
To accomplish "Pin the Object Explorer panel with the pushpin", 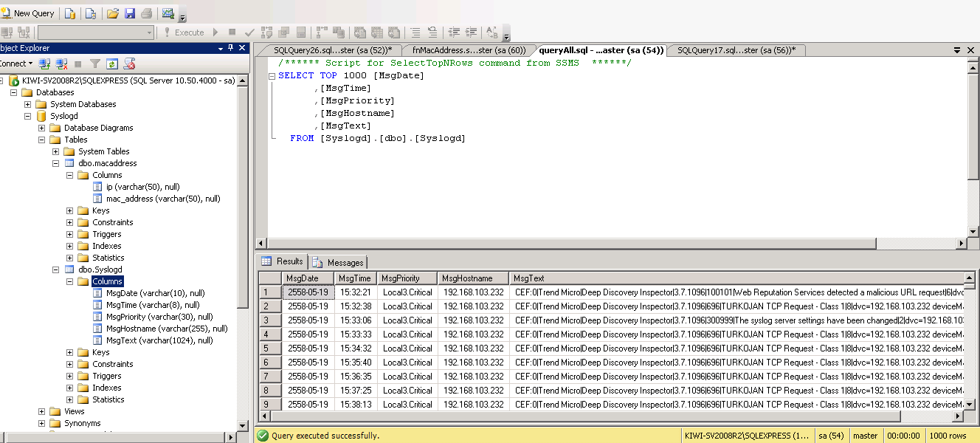I will point(231,48).
